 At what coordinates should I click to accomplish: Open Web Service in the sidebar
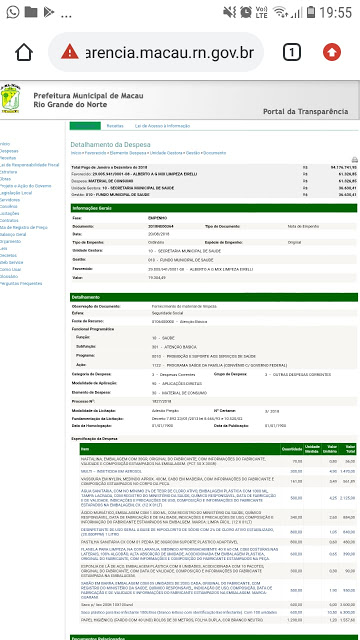tap(11, 262)
